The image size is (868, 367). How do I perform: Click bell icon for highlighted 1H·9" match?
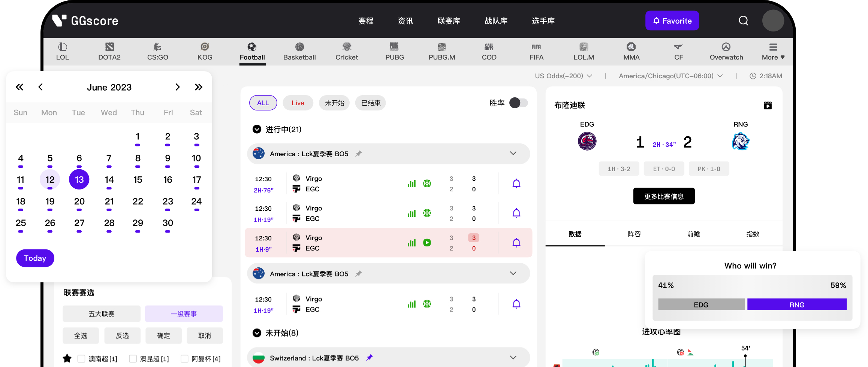(516, 243)
